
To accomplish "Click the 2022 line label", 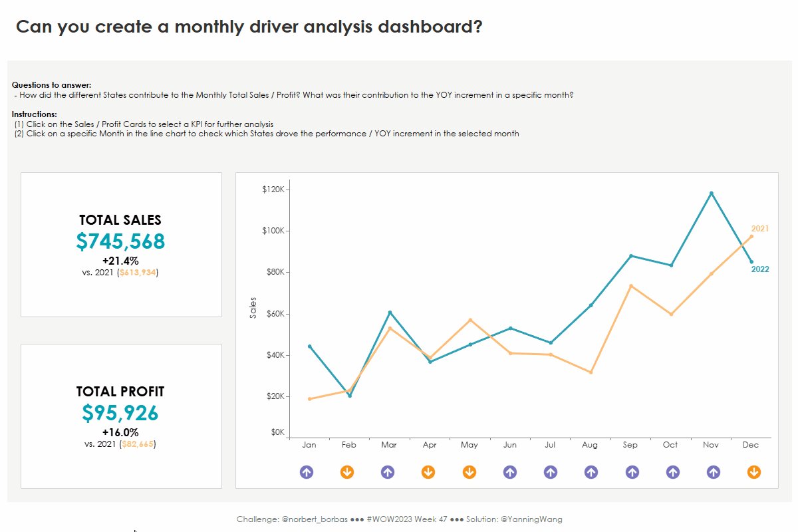I will coord(760,269).
